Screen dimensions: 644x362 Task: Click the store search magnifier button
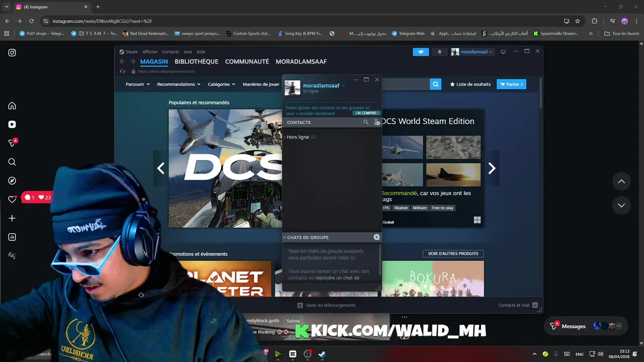[x=436, y=84]
